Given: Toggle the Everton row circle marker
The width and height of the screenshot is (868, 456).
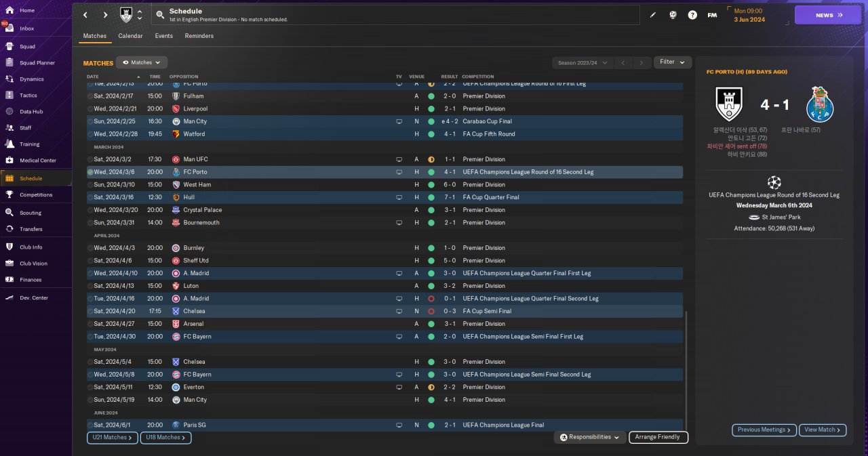Looking at the screenshot, I should (x=90, y=388).
